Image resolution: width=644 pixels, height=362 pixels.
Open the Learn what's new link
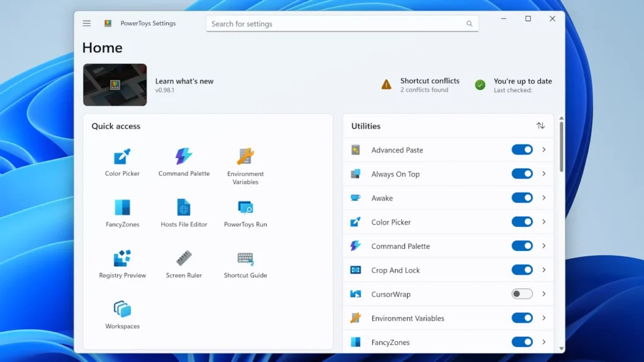(184, 81)
